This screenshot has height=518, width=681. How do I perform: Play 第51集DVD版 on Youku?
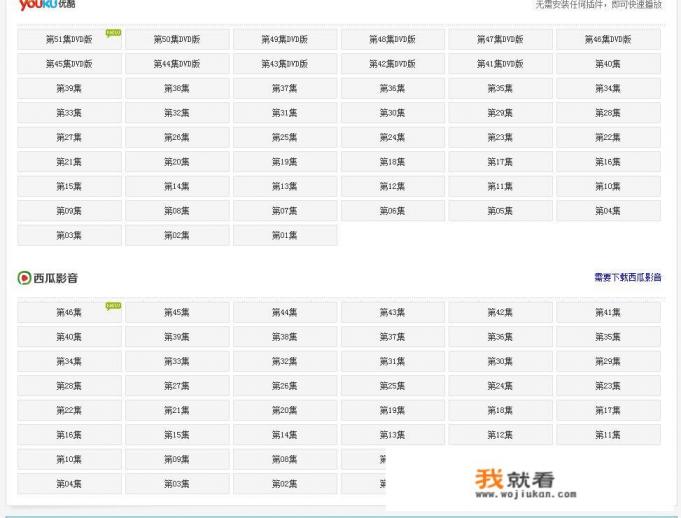[69, 40]
